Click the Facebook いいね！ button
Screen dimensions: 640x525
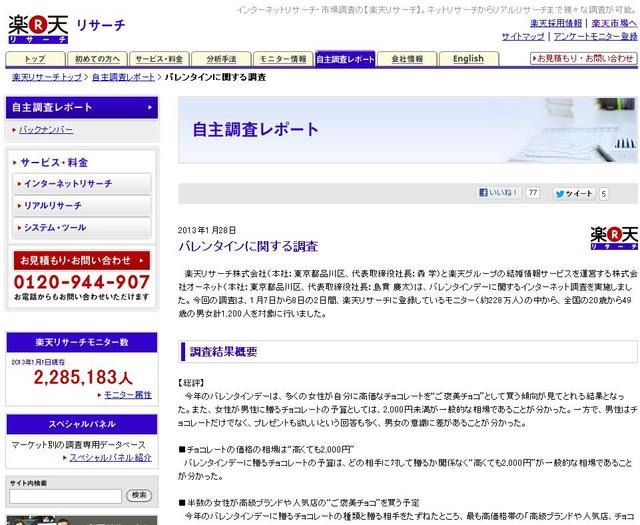click(498, 192)
